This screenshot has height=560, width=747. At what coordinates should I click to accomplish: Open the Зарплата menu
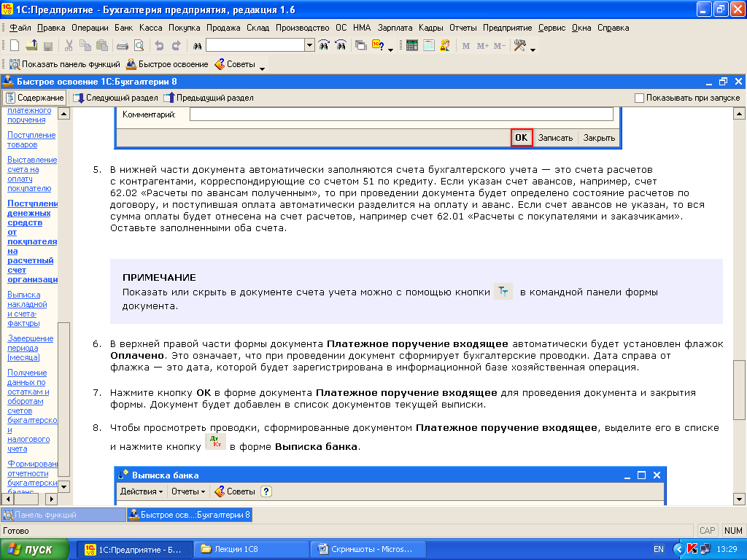click(395, 28)
